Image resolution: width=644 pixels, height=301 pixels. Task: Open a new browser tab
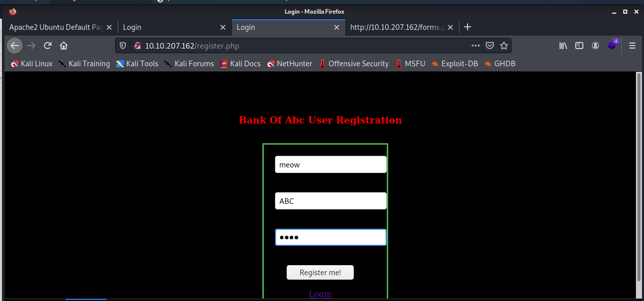coord(468,27)
